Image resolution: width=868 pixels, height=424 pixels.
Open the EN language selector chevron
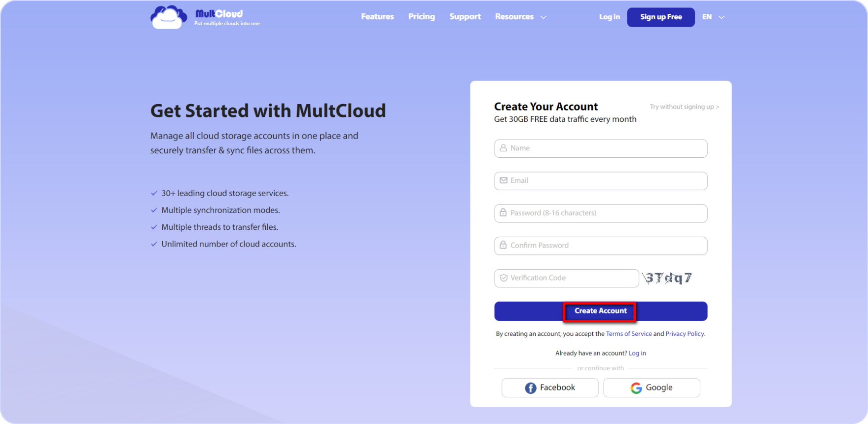click(x=722, y=17)
